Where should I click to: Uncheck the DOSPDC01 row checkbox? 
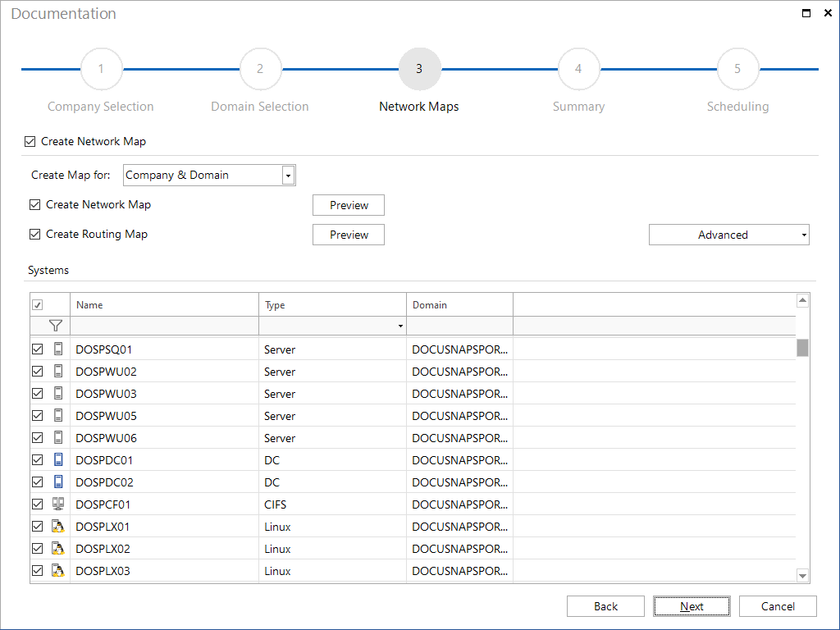click(x=38, y=459)
